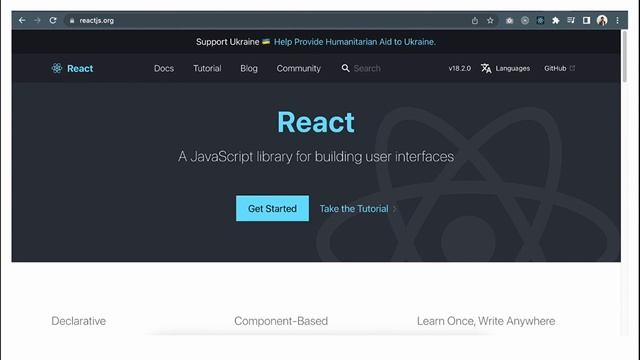The height and width of the screenshot is (360, 640).
Task: Click the Component-Based heading
Action: [x=281, y=321]
